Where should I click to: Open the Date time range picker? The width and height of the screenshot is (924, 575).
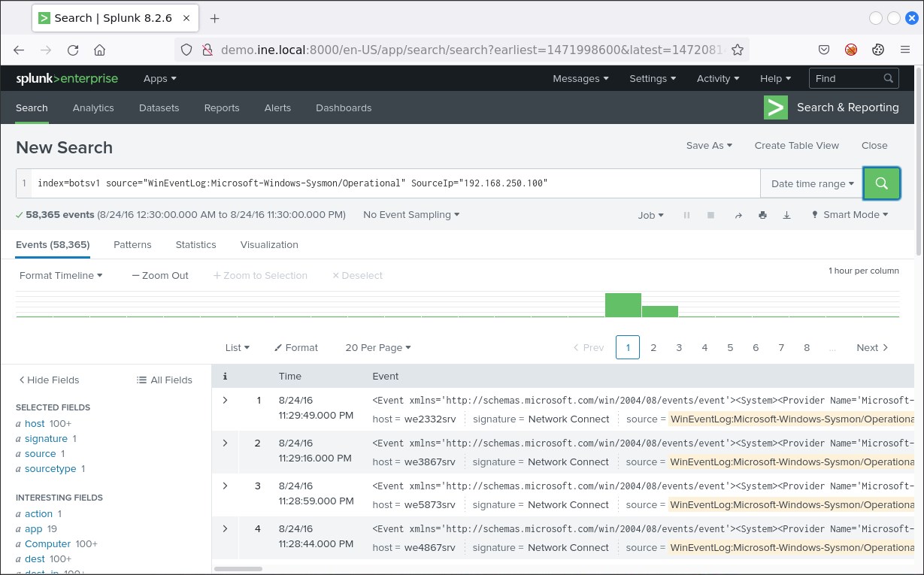pos(812,183)
